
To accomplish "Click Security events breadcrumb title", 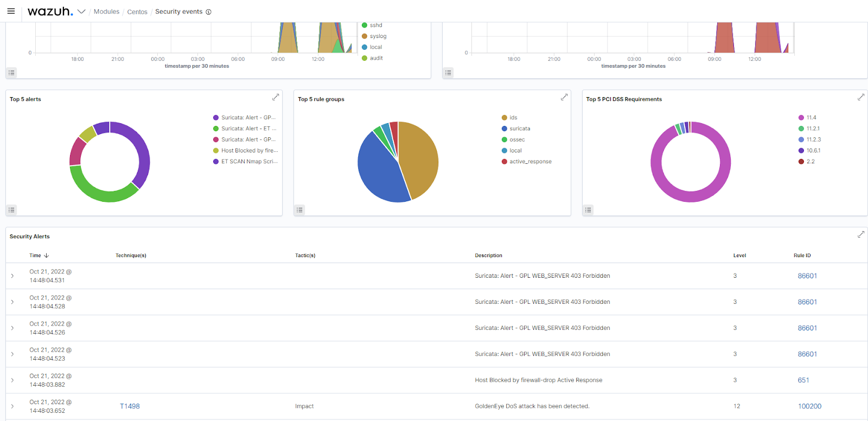I will click(x=178, y=11).
